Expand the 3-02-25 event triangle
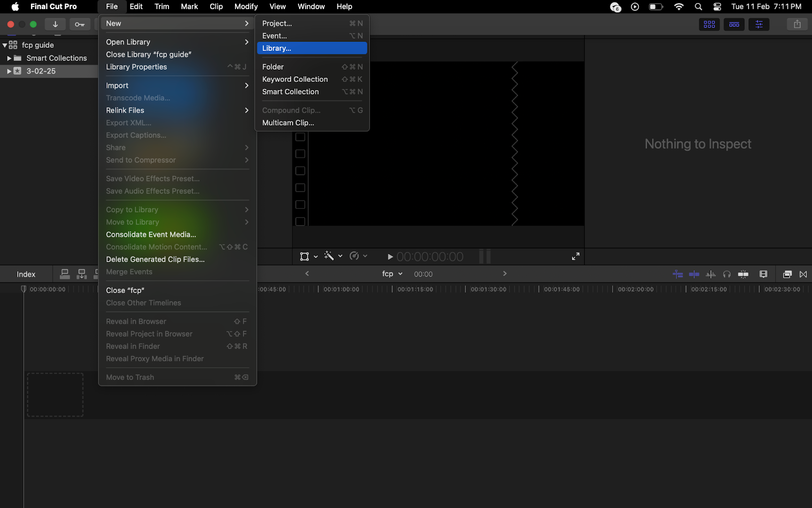 coord(9,71)
